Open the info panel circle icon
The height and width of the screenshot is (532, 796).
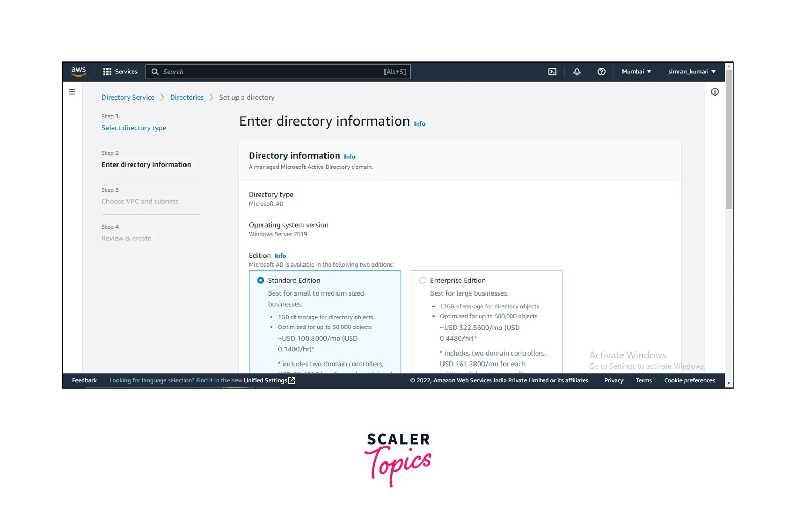pyautogui.click(x=714, y=92)
